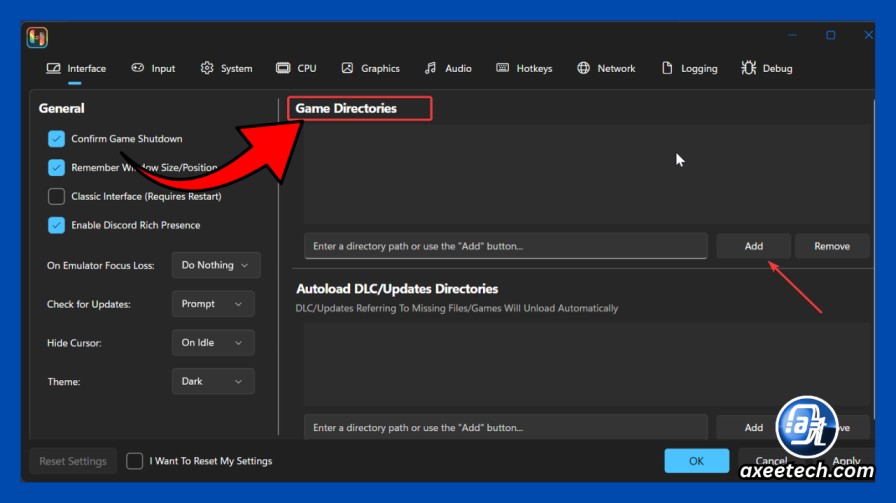896x503 pixels.
Task: Open the Hide Cursor dropdown
Action: [213, 343]
